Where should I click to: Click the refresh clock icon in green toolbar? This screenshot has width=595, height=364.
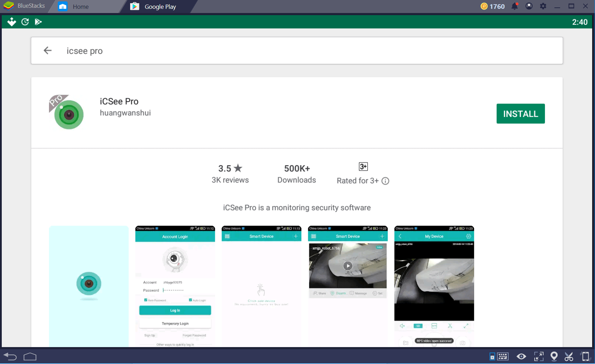coord(25,22)
